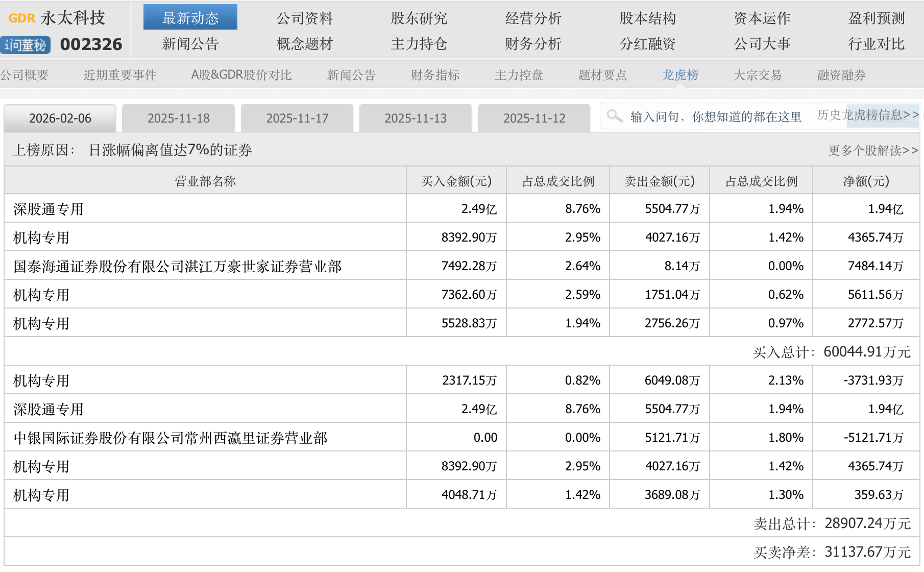Select the 龙虎榜 sub-tab

(680, 75)
